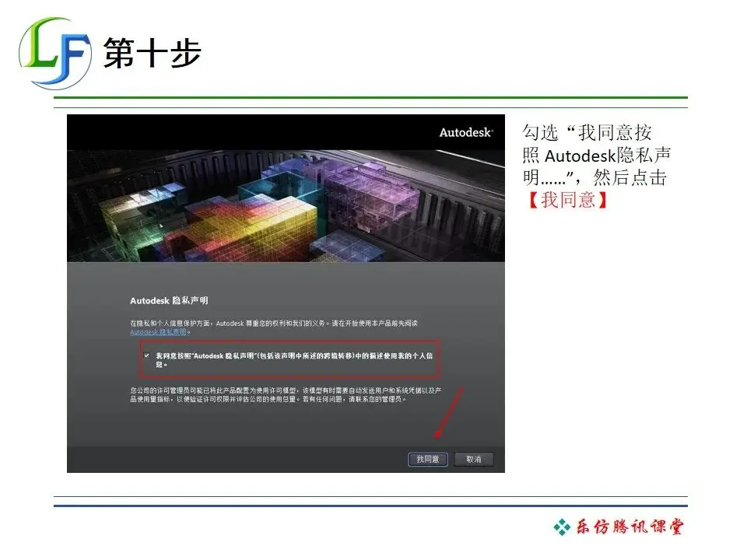Click the 取消 button
Viewport: 747px width, 560px height.
(x=474, y=459)
